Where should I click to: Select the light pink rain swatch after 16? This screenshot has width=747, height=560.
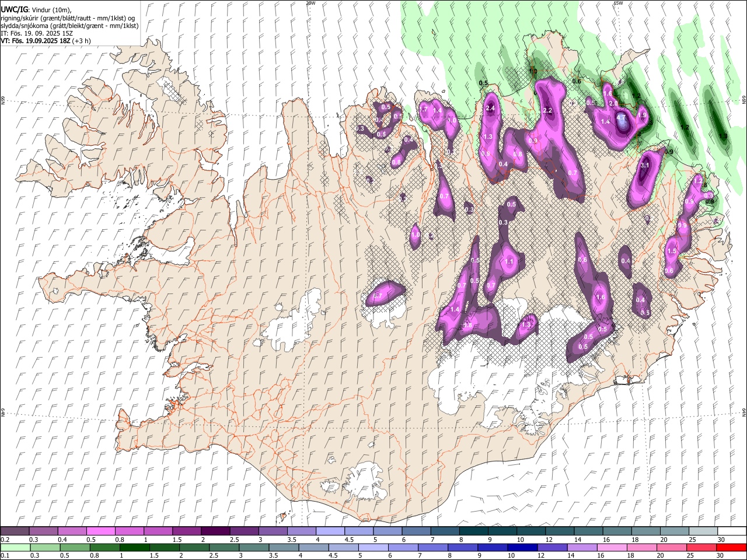612,548
